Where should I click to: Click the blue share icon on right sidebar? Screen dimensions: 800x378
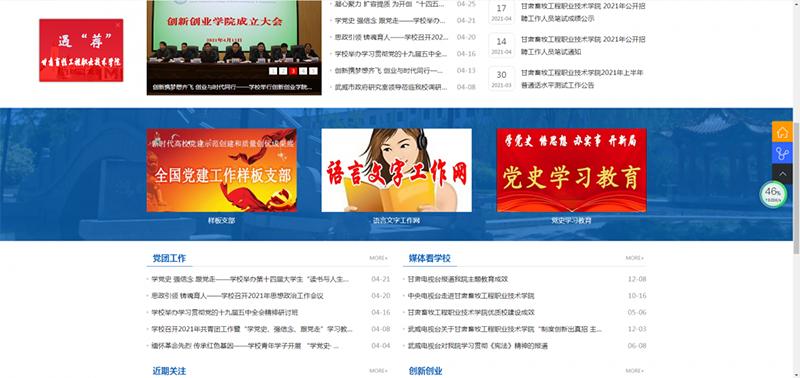(782, 153)
